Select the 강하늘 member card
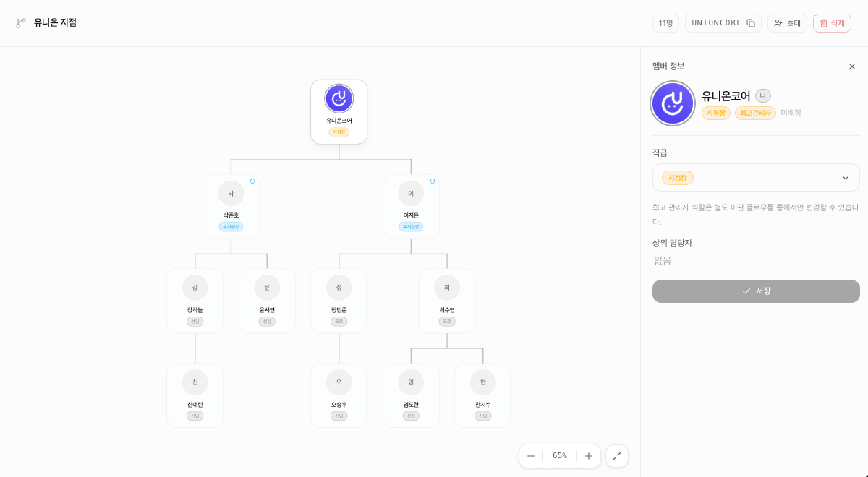Viewport: 868px width, 477px height. (195, 301)
